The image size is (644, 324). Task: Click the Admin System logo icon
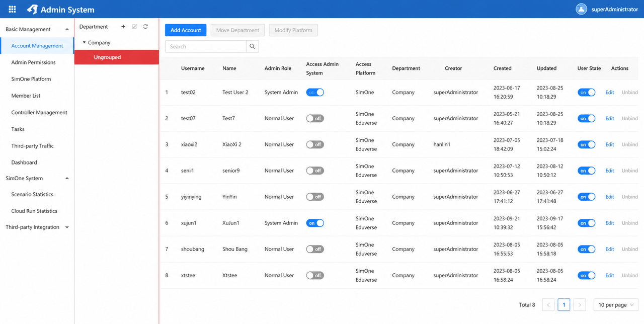click(x=32, y=9)
